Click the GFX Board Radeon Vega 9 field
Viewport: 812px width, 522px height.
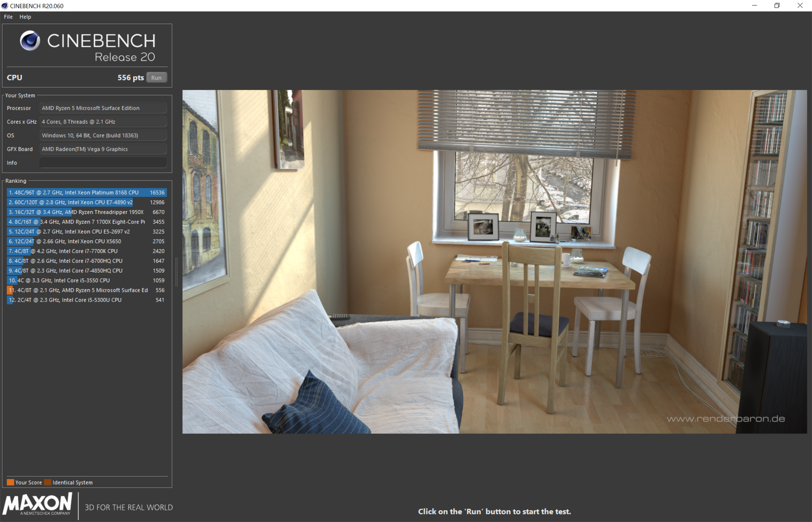[x=103, y=149]
